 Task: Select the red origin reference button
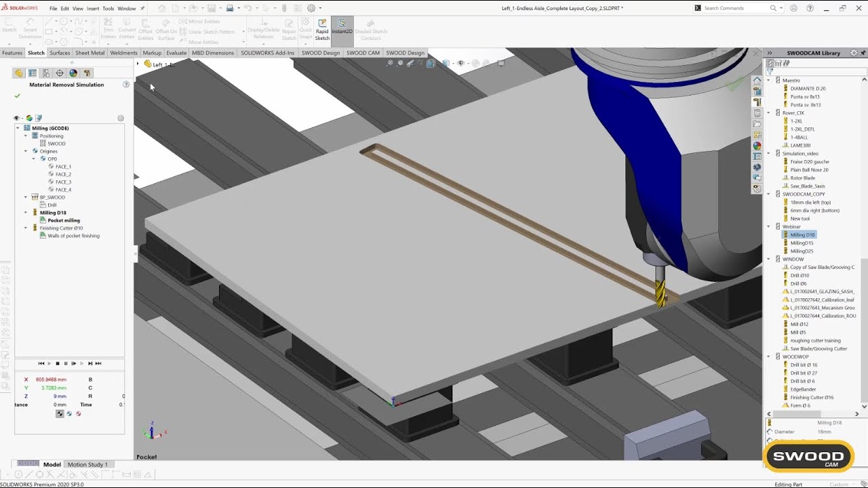[x=78, y=413]
